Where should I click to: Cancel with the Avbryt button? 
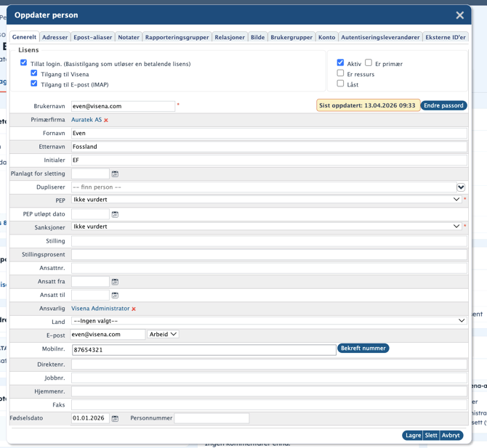pos(451,435)
